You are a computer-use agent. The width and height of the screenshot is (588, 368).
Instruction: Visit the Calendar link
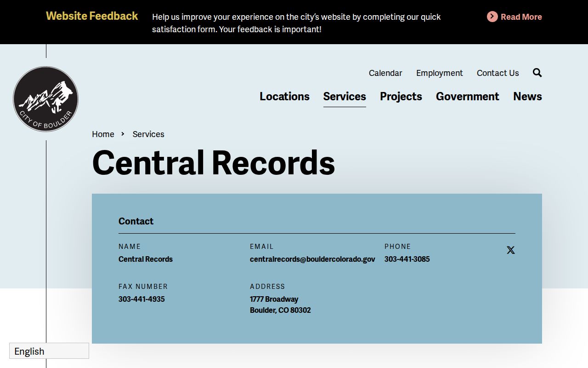click(385, 73)
